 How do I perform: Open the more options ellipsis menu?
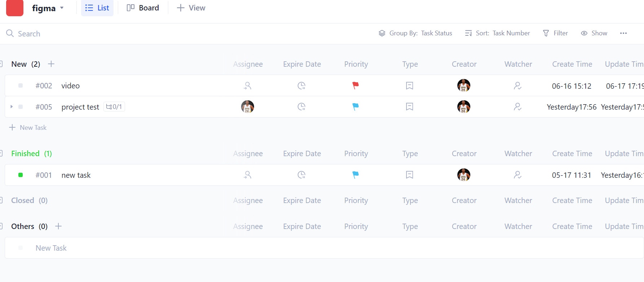[623, 33]
